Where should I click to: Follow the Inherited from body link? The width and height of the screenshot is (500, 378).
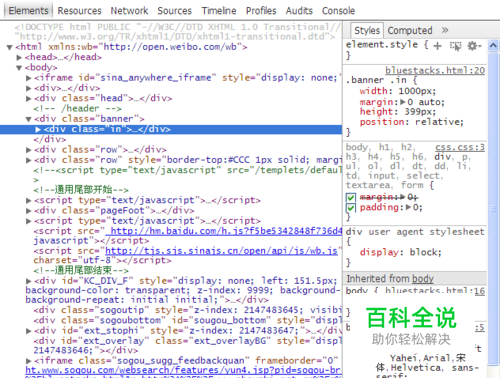click(423, 279)
